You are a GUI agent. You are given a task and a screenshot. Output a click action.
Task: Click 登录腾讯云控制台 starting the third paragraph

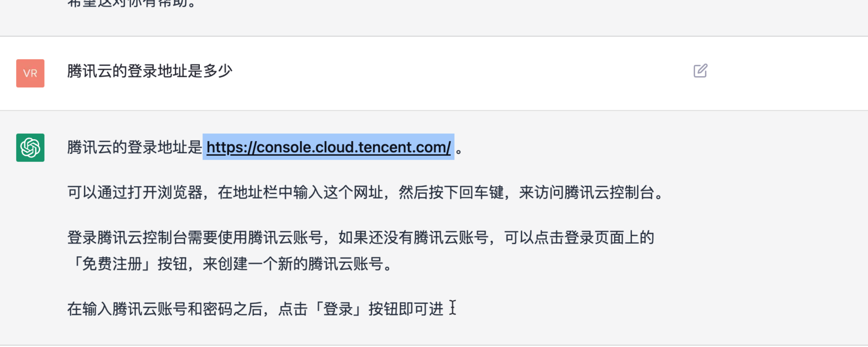point(127,238)
